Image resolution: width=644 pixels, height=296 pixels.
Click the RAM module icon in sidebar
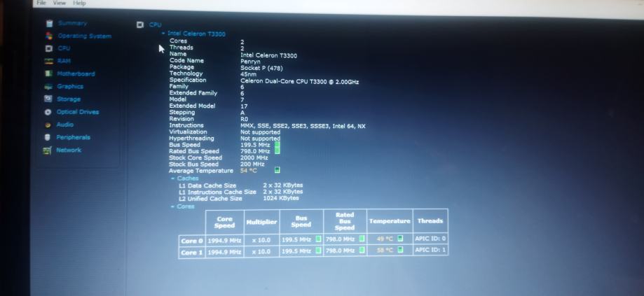point(49,61)
